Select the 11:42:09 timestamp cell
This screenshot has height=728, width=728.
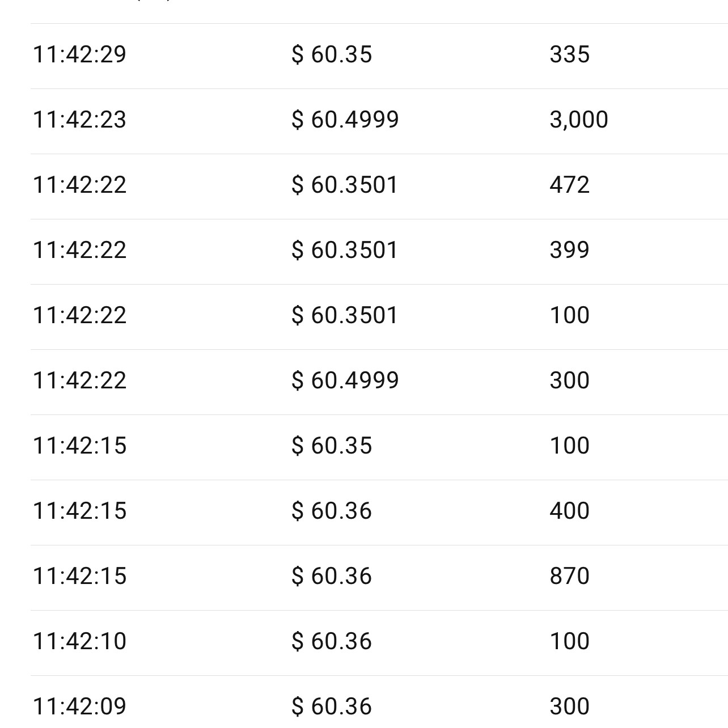click(x=79, y=707)
